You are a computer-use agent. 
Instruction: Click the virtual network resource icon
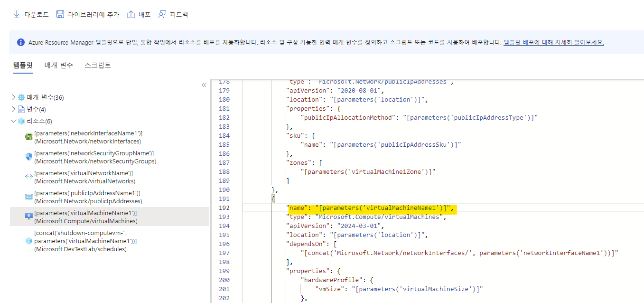pyautogui.click(x=28, y=177)
